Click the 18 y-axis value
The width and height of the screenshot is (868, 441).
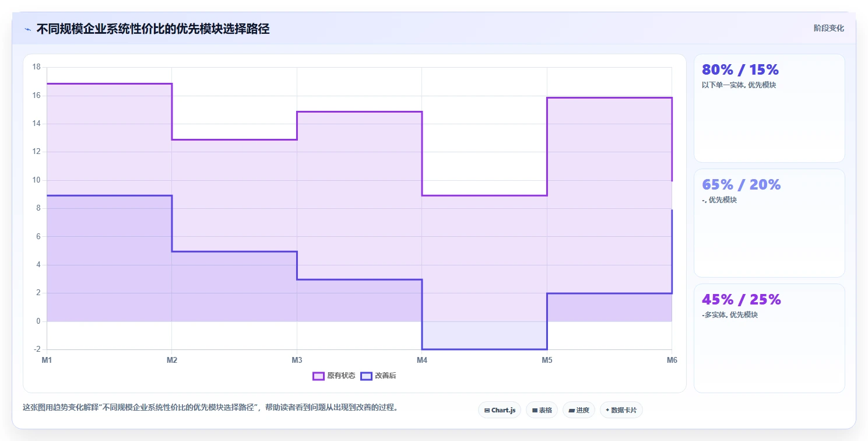(x=36, y=67)
